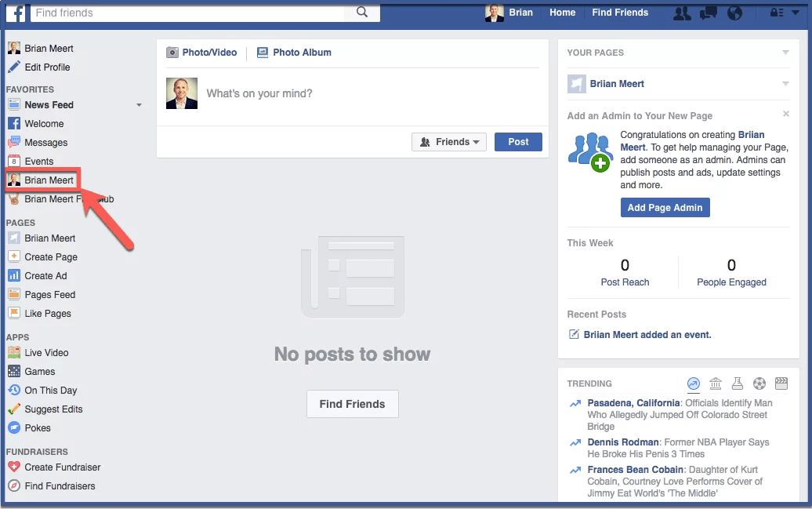Select the Sports trending ball icon

click(759, 384)
